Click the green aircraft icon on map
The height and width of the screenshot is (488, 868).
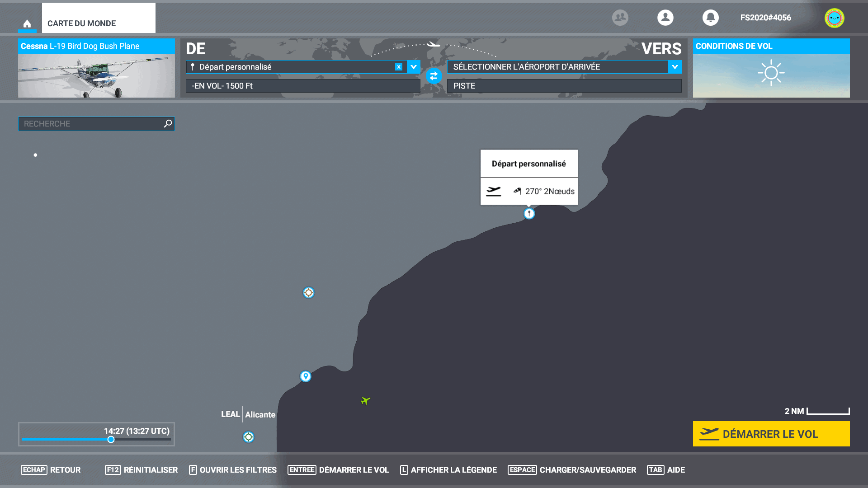[x=365, y=401]
